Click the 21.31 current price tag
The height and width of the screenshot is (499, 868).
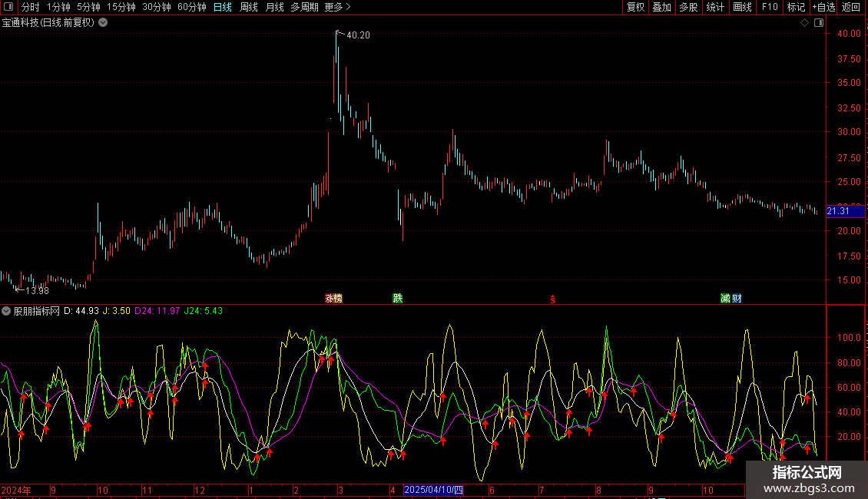point(845,211)
